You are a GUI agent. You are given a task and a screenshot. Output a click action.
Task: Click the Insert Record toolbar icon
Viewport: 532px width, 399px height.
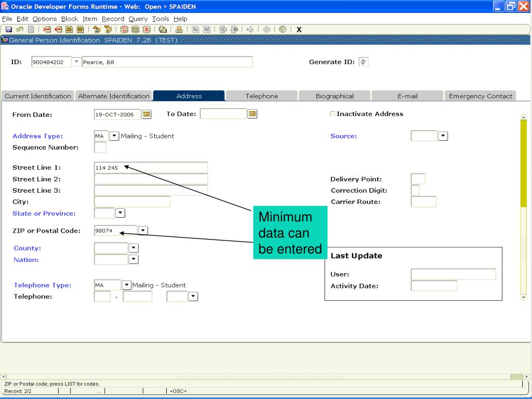click(47, 30)
